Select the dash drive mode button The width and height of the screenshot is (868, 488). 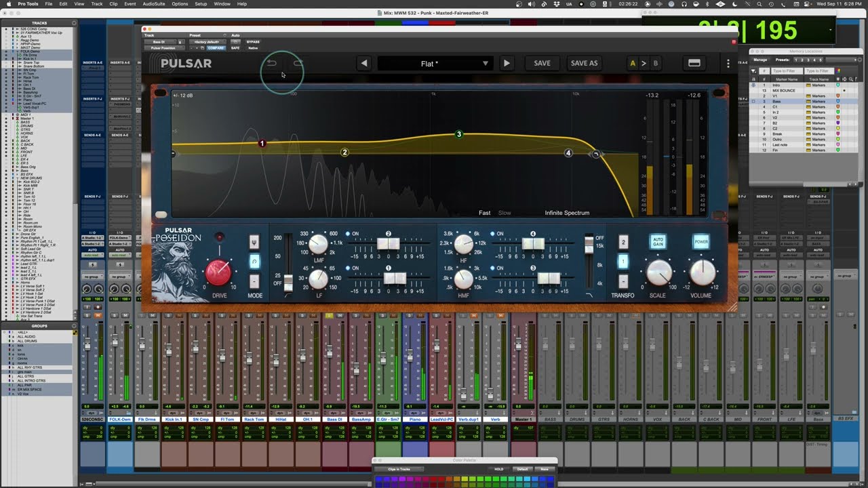coord(254,281)
